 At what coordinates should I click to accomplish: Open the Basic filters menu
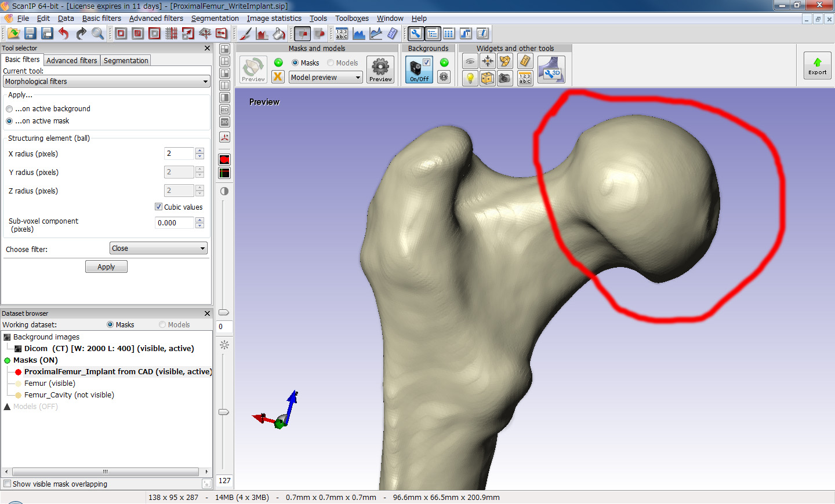click(101, 19)
